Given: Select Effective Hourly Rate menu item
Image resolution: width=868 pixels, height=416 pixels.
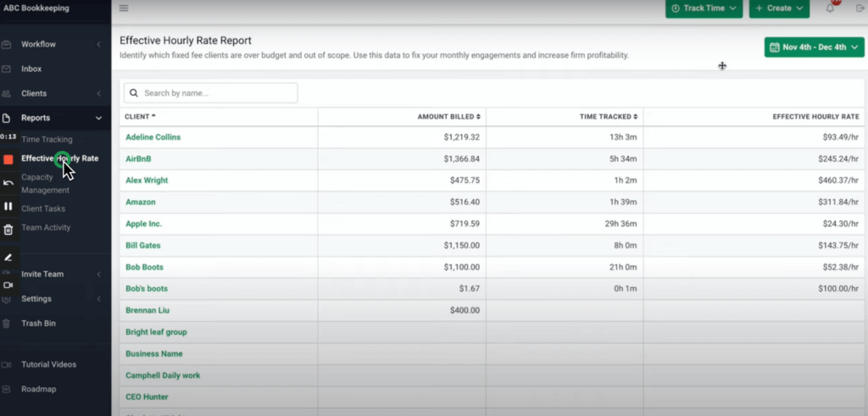Looking at the screenshot, I should click(x=60, y=158).
